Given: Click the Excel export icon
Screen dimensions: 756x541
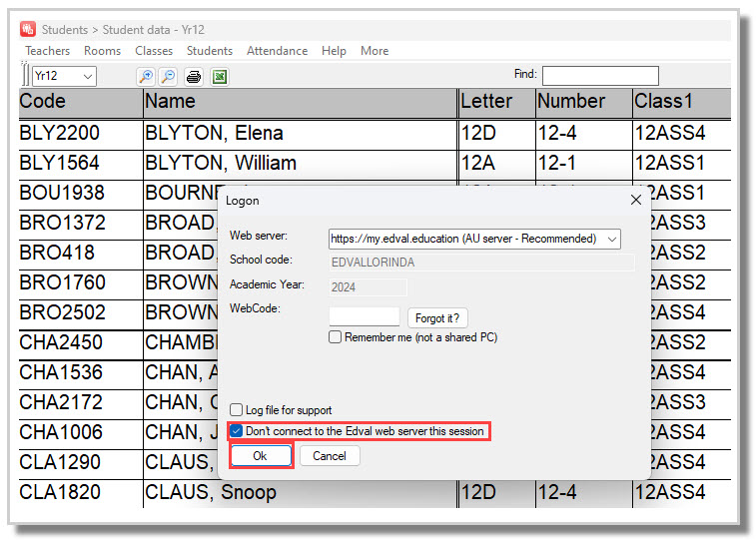Looking at the screenshot, I should pos(220,76).
